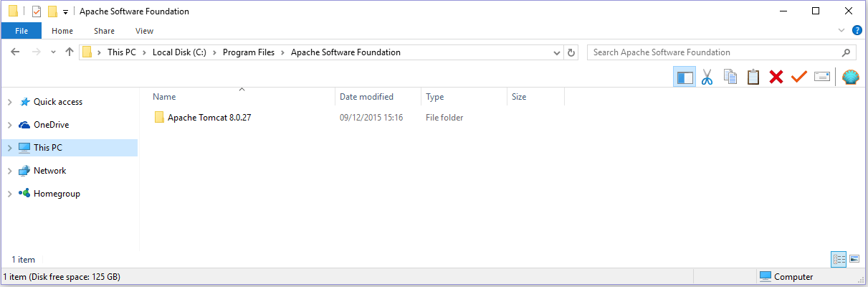Image resolution: width=868 pixels, height=287 pixels.
Task: Open Classic Shell settings shell icon
Action: (x=850, y=77)
